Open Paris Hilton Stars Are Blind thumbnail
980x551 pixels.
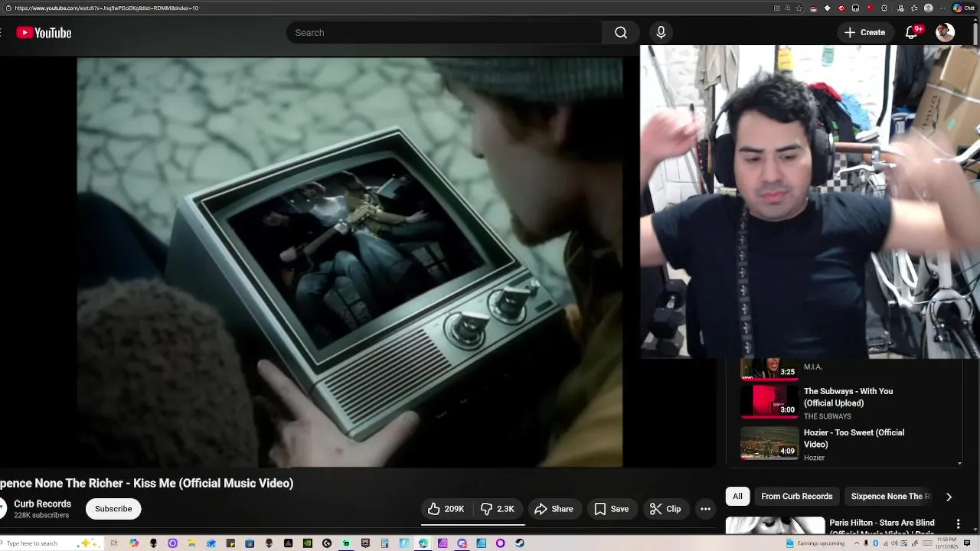point(775,525)
